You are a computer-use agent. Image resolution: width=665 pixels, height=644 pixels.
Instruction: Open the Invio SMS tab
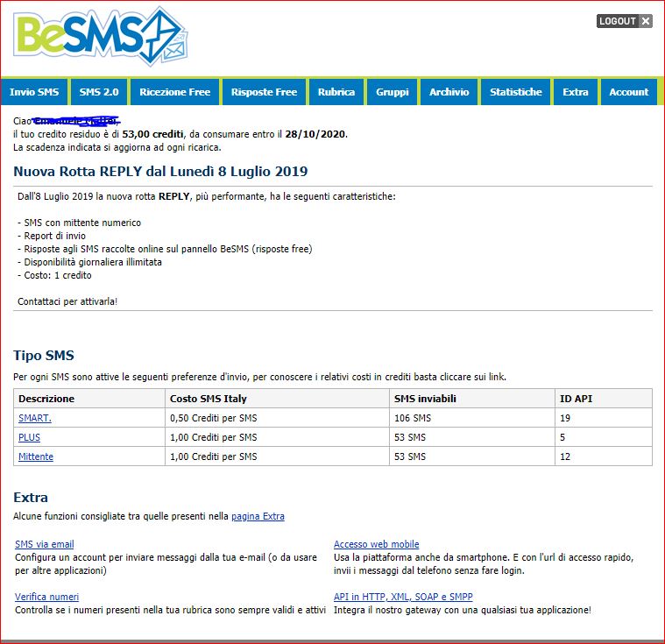(34, 92)
